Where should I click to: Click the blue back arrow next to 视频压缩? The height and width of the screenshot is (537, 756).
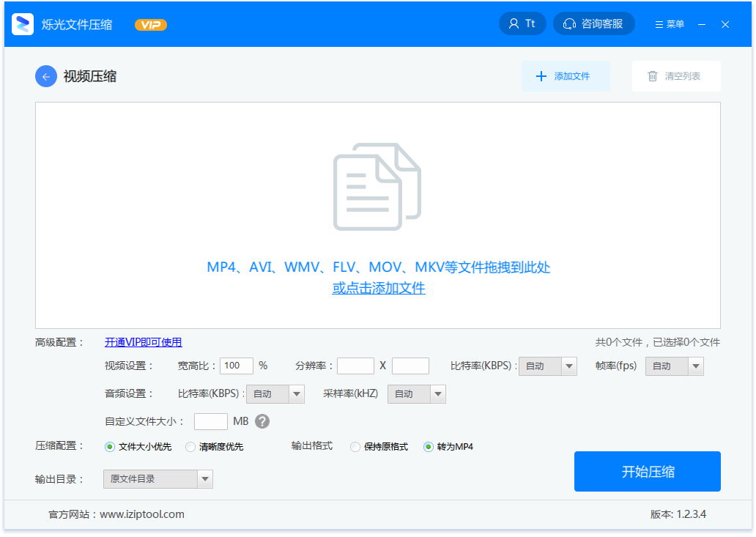click(x=45, y=76)
